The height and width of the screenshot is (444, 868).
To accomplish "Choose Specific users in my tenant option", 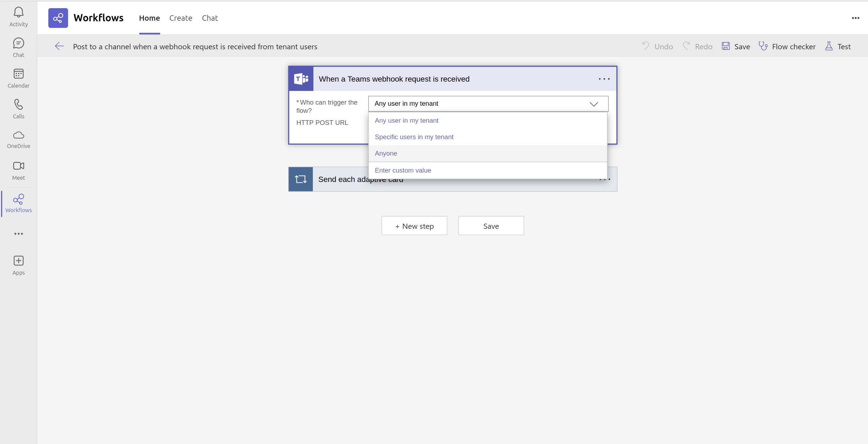I will pyautogui.click(x=414, y=137).
